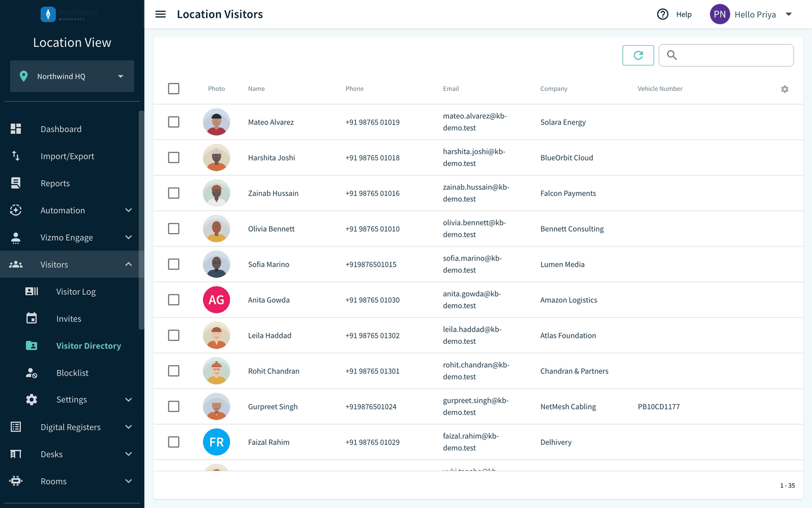
Task: Click the Visitor Log badge icon
Action: click(x=31, y=291)
